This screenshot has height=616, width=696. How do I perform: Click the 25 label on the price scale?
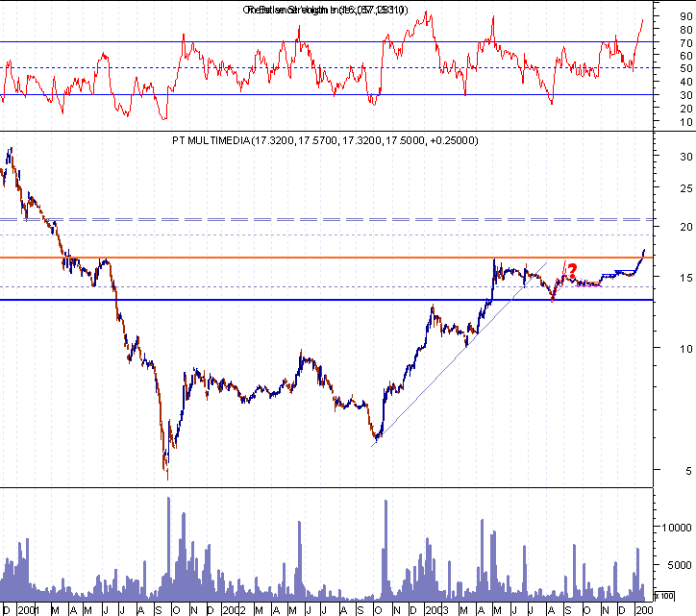(685, 188)
